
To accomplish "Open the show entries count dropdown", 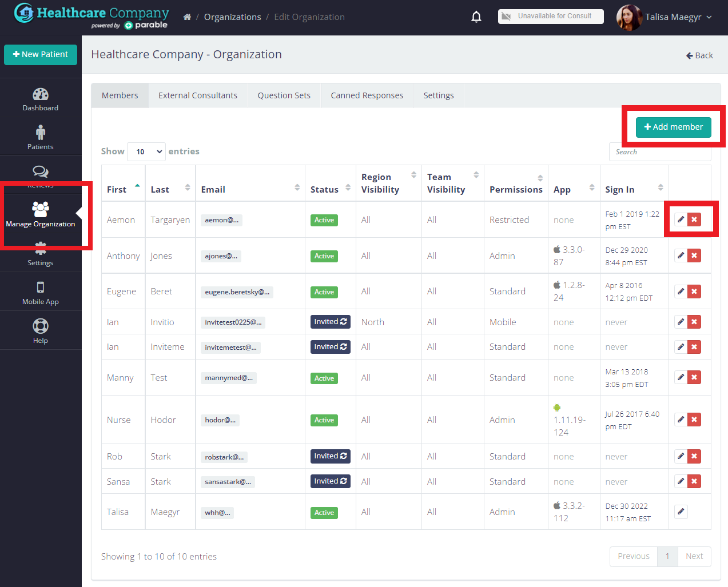I will click(146, 151).
